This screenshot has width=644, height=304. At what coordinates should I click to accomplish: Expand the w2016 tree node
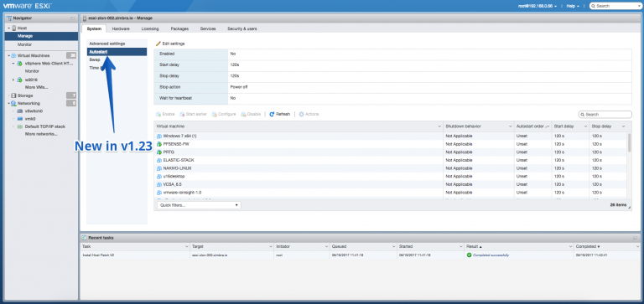(x=13, y=80)
